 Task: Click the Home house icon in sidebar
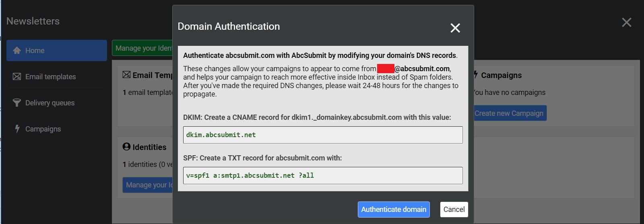[17, 51]
